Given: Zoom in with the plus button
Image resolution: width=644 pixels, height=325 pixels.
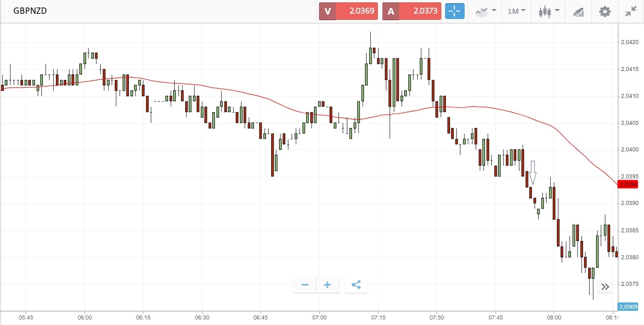Looking at the screenshot, I should coord(327,285).
